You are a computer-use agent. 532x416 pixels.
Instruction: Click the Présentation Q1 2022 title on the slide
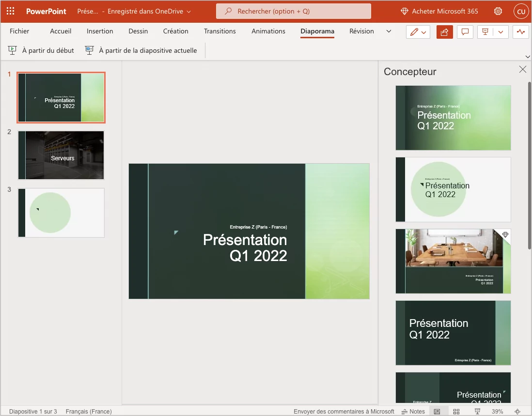click(245, 248)
